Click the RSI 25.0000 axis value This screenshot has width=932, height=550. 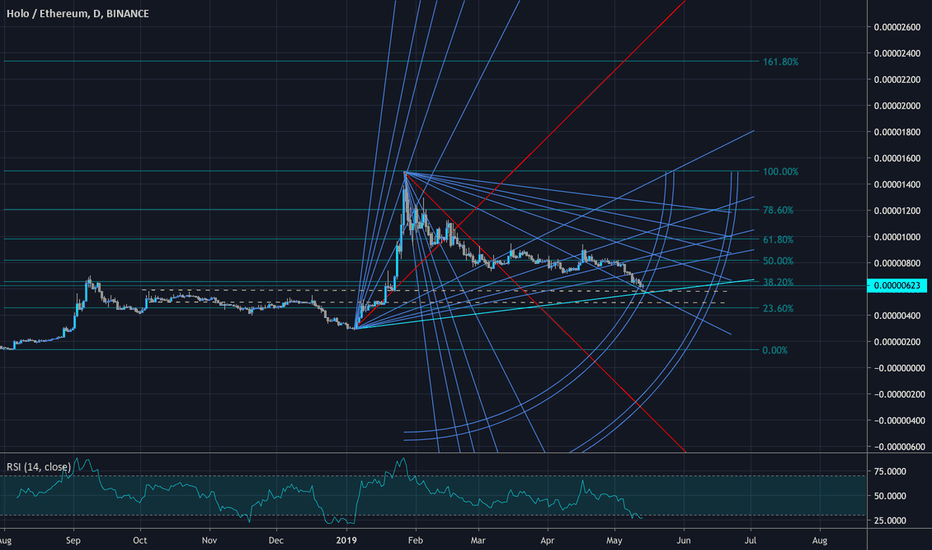tap(890, 520)
